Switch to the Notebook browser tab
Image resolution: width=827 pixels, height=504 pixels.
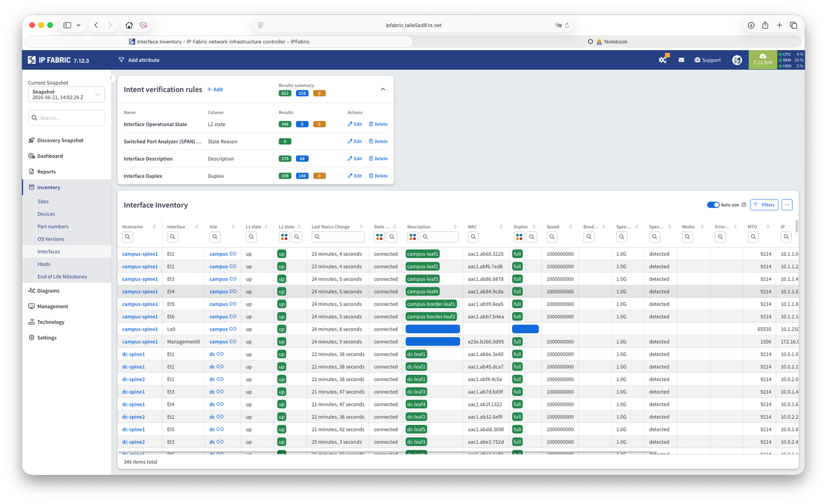click(x=609, y=41)
